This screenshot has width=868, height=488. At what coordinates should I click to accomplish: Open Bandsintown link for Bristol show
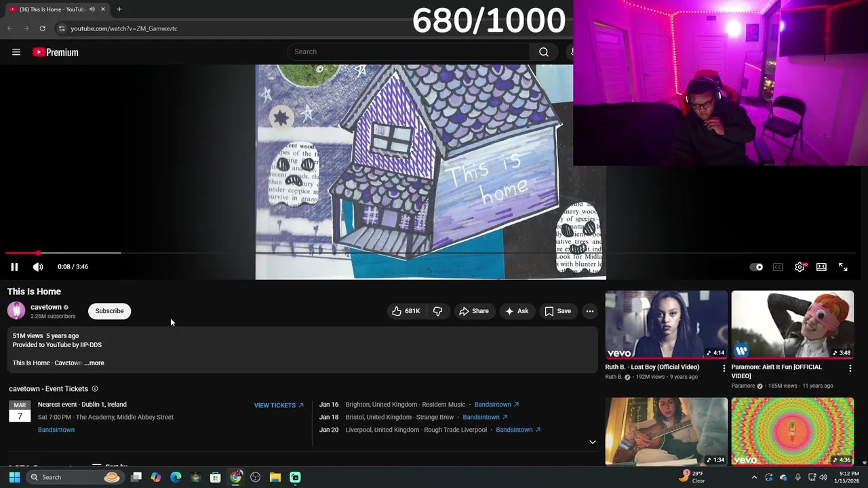[485, 418]
